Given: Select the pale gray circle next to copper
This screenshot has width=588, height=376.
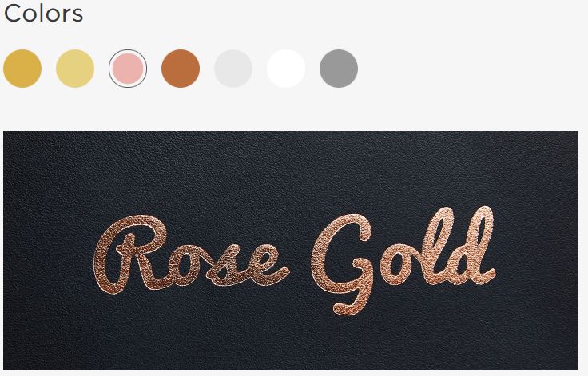Looking at the screenshot, I should pyautogui.click(x=233, y=69).
